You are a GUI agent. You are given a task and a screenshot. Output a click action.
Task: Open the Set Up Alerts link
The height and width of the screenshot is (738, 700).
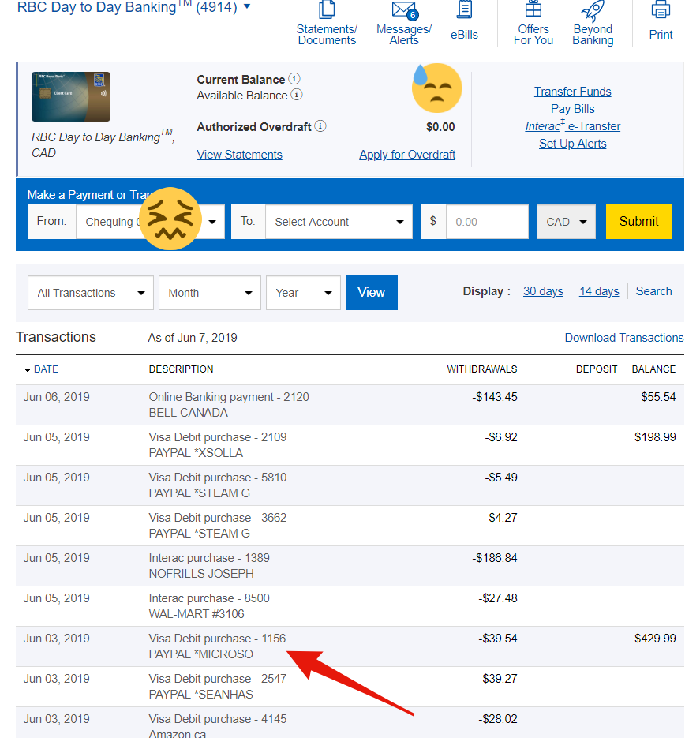click(x=572, y=144)
